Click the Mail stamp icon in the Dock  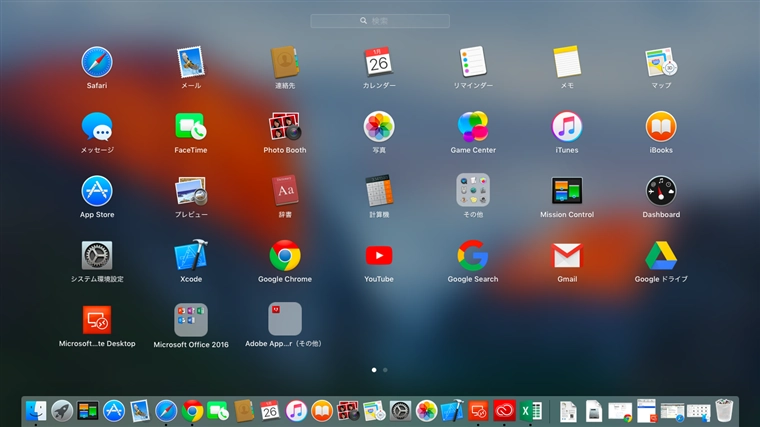click(x=140, y=411)
